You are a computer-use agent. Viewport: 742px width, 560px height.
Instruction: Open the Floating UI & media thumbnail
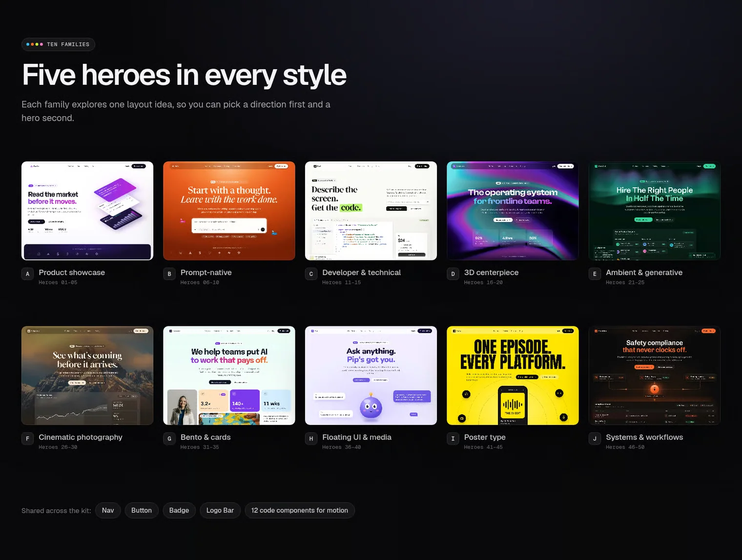click(371, 376)
